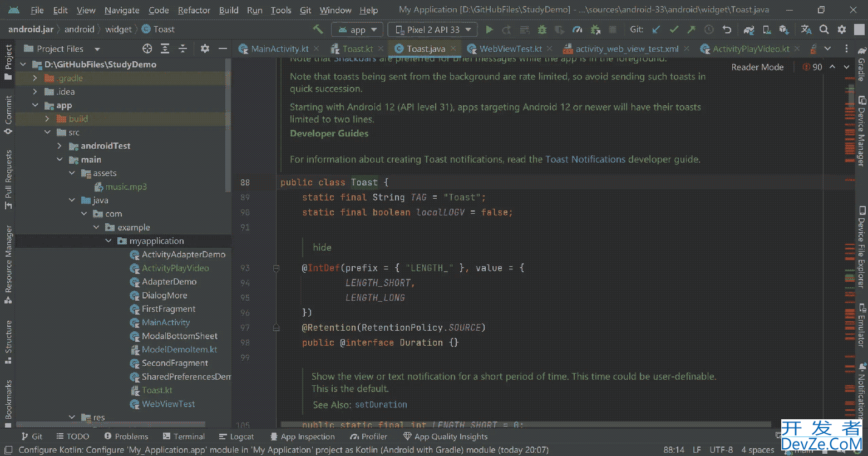This screenshot has width=868, height=456.
Task: Toggle the Pull Requests side button
Action: point(8,179)
